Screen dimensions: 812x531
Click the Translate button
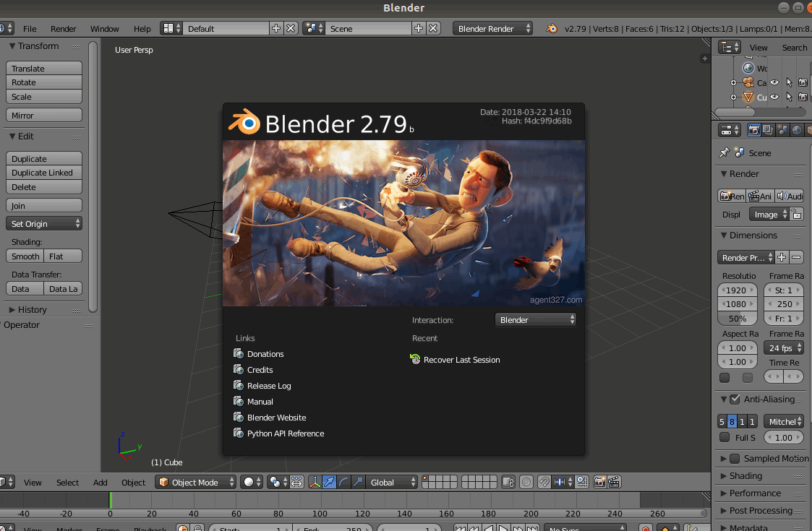tap(44, 69)
